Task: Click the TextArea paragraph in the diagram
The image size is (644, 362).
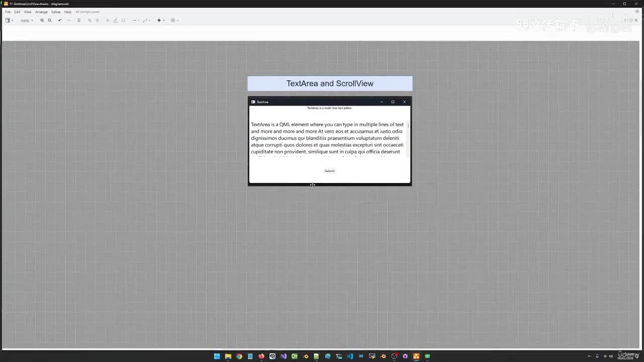Action: (328, 140)
